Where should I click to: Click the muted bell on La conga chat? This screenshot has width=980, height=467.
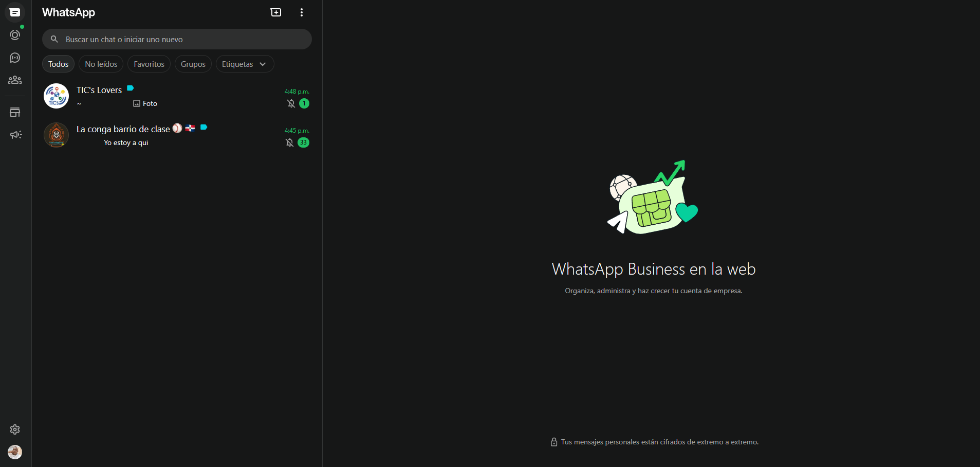(290, 142)
